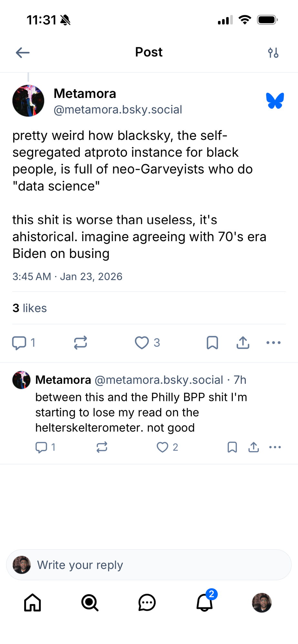Bookmark the main post
Viewport: 298px width, 644px height.
click(212, 343)
